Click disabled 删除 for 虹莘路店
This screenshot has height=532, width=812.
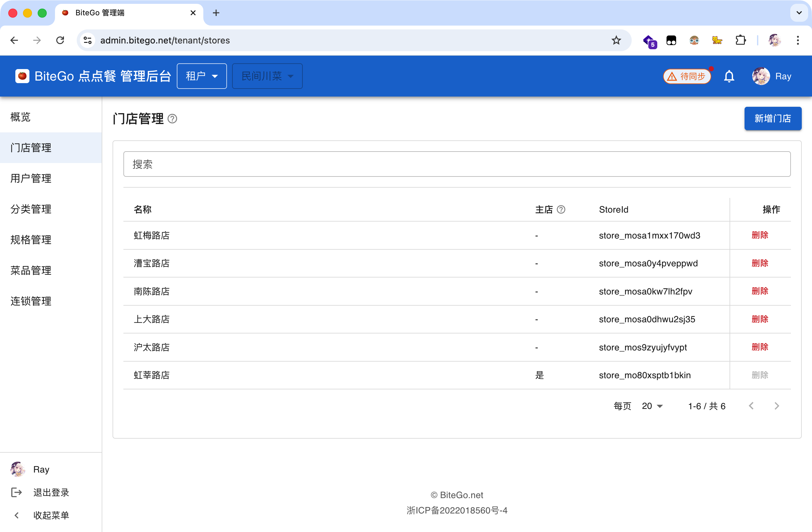(x=760, y=375)
